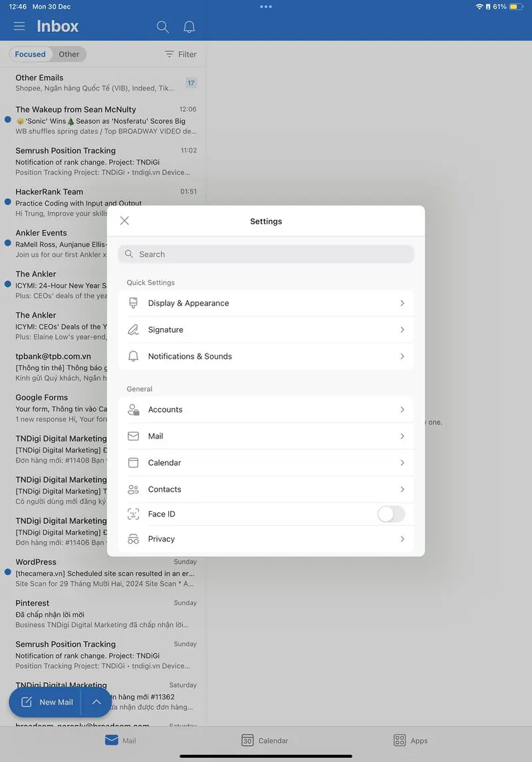Viewport: 532px width, 762px height.
Task: Open the Other Emails group row
Action: pos(102,83)
